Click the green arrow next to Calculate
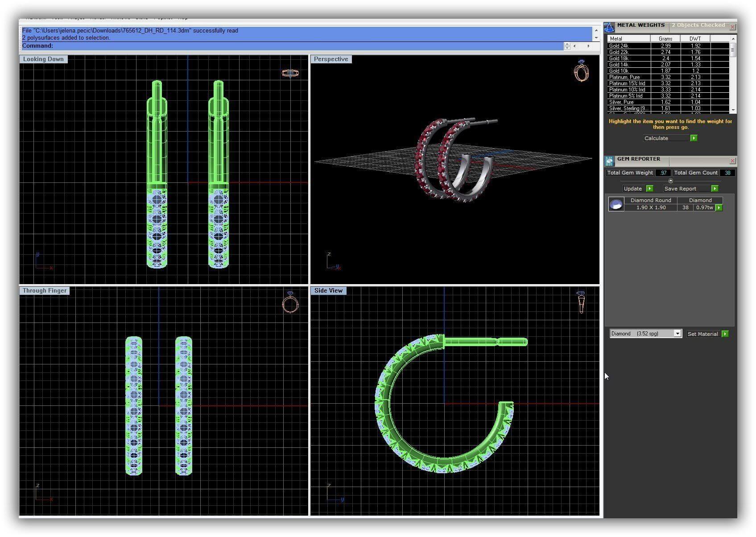Viewport: 756px width, 537px height. [x=694, y=138]
